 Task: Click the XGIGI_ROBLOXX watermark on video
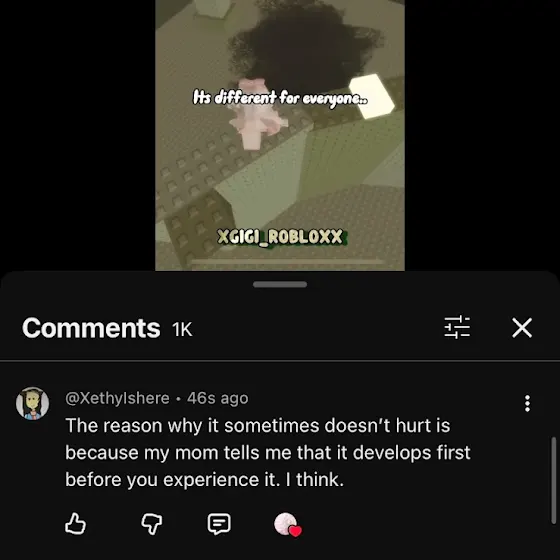280,237
